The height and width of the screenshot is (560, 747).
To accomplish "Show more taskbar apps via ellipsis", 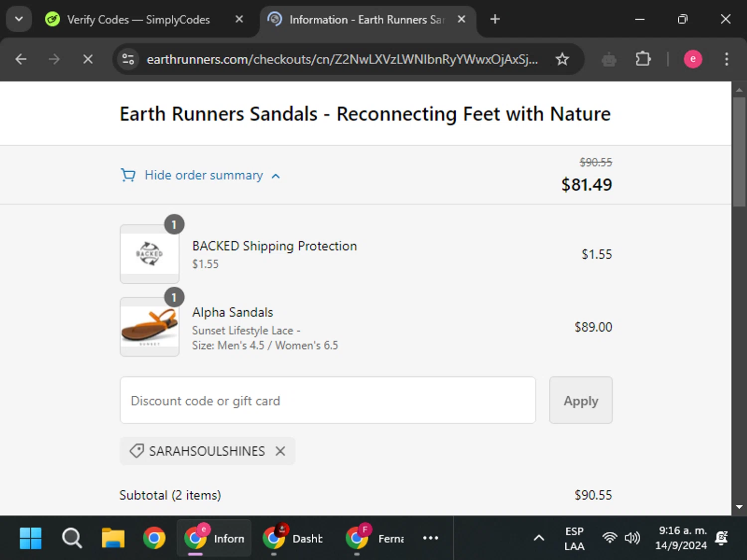I will [x=430, y=538].
